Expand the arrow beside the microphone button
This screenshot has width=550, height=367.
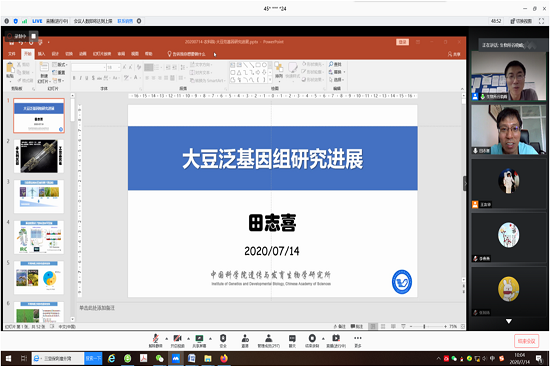tap(167, 339)
